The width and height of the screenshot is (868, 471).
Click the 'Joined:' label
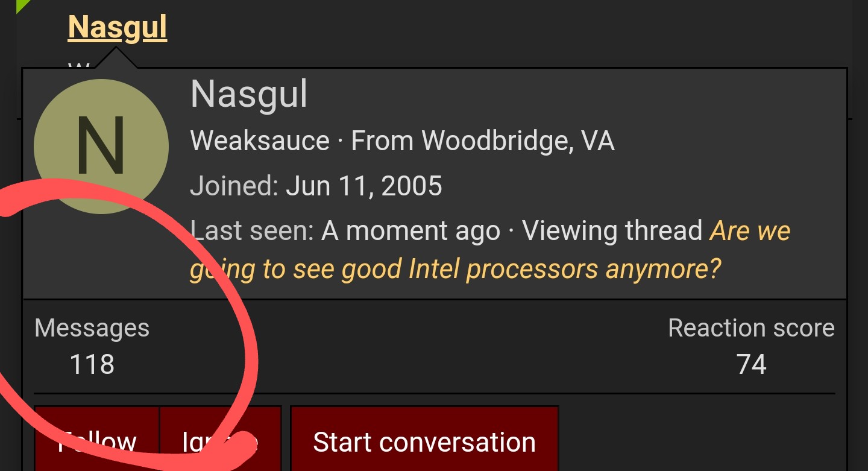234,186
